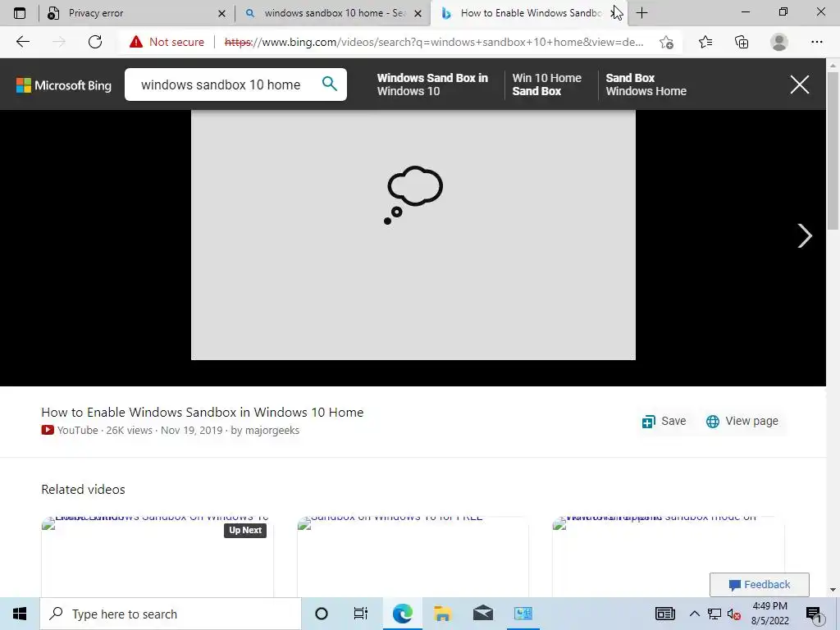The image size is (840, 630).
Task: Close the Bing video detail view
Action: (x=800, y=84)
